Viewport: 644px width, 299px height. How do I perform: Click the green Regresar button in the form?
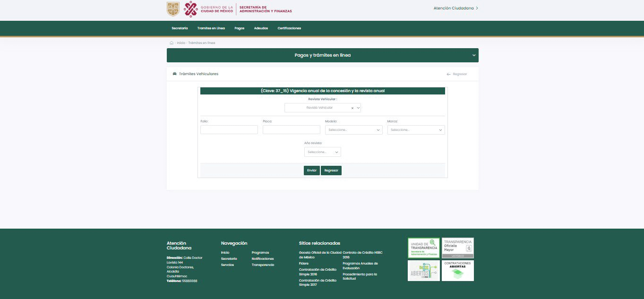(331, 171)
